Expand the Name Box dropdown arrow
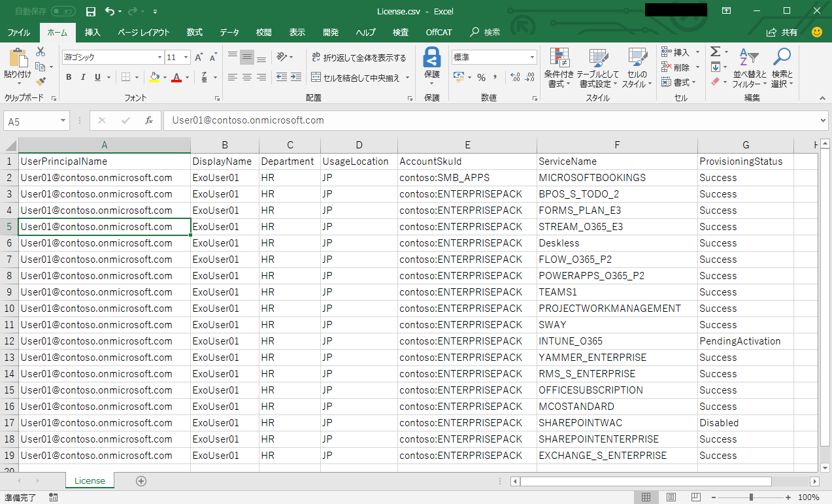The width and height of the screenshot is (832, 504). coord(63,121)
